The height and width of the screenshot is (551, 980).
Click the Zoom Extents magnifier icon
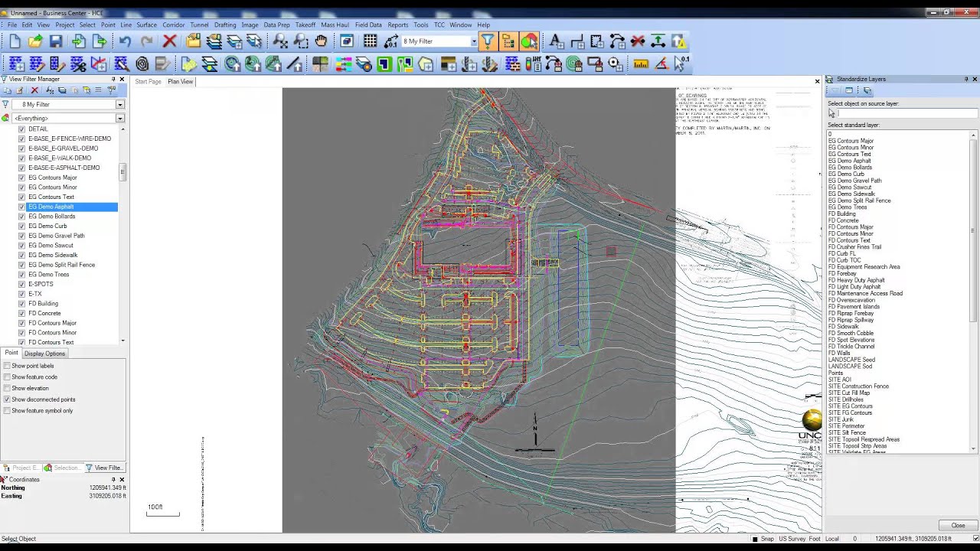(x=281, y=41)
